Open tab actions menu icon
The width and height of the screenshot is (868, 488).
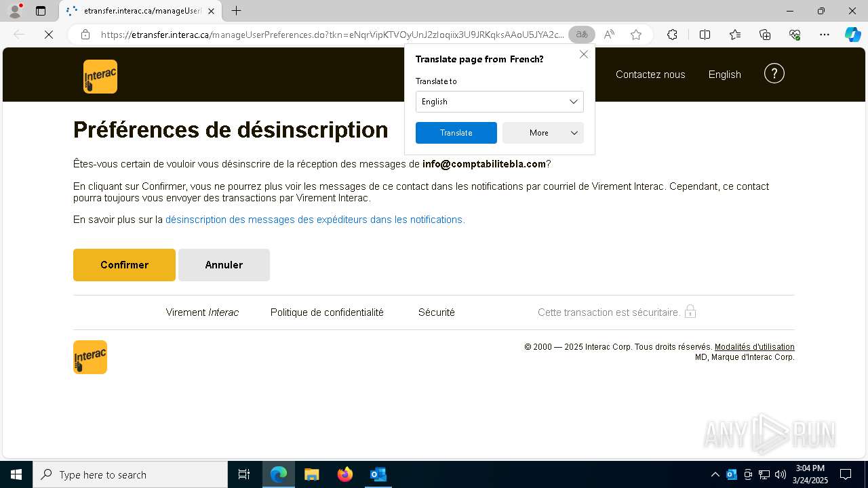coord(41,11)
